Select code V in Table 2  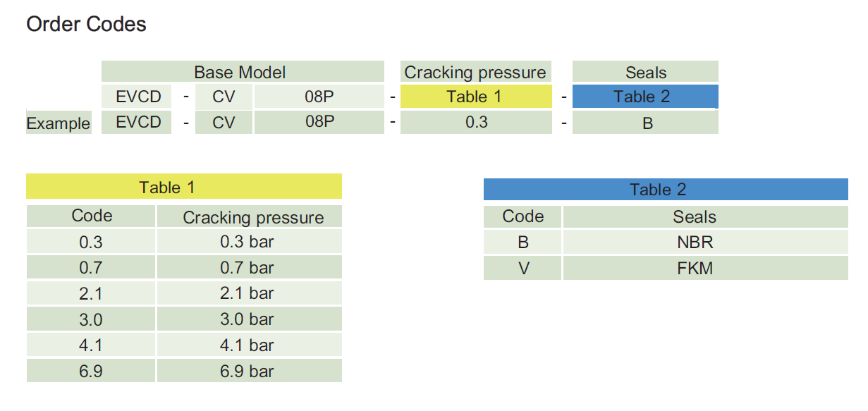(x=522, y=269)
